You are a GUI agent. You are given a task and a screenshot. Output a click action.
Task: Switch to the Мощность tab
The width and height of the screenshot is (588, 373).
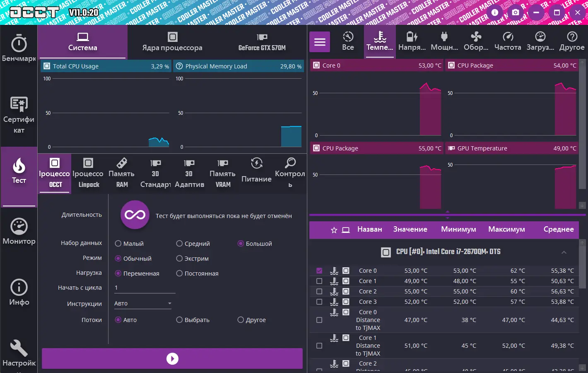[444, 41]
